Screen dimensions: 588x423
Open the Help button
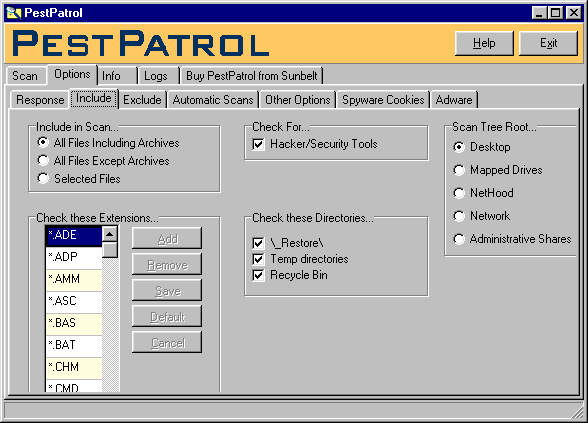click(x=484, y=43)
